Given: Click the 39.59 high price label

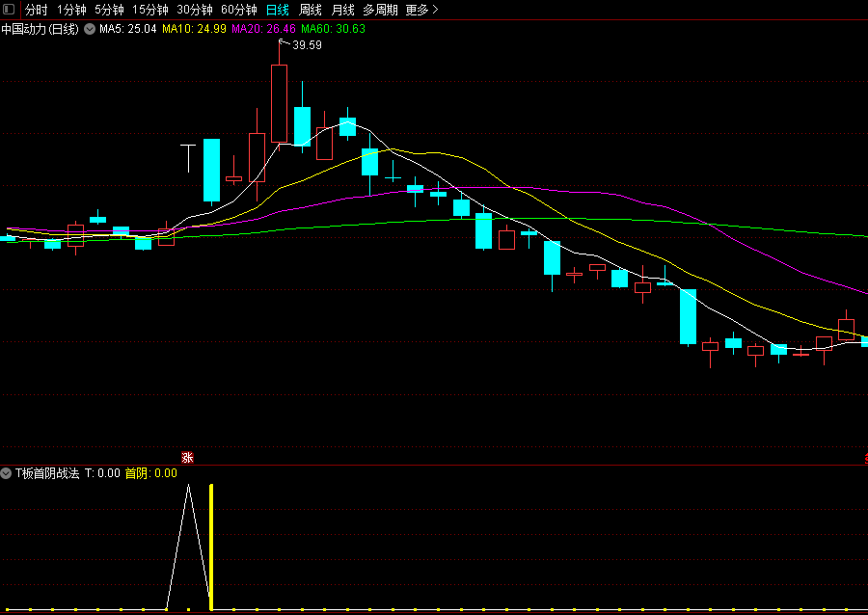Looking at the screenshot, I should tap(307, 45).
